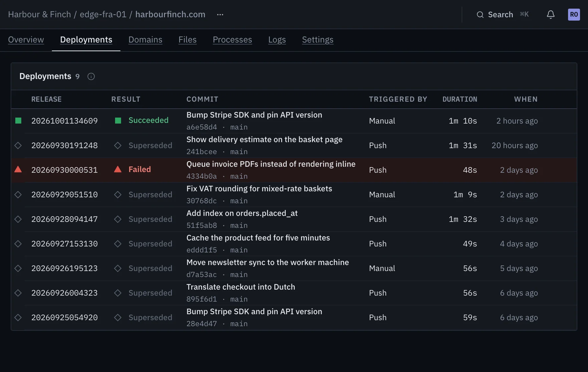Open commit 'Move newsletter sync to the worker machine'
This screenshot has height=372, width=588.
[x=268, y=262]
